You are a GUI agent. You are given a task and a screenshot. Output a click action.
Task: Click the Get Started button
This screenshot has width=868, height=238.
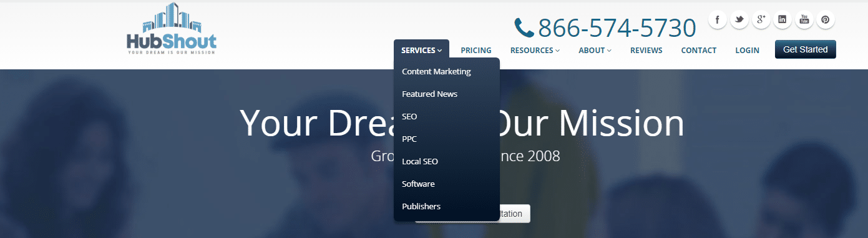click(805, 49)
